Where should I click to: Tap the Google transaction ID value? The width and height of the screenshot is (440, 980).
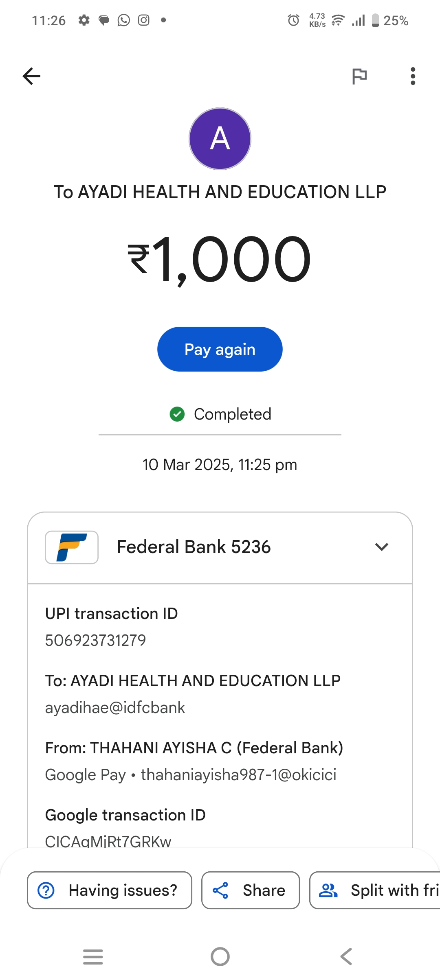[108, 841]
